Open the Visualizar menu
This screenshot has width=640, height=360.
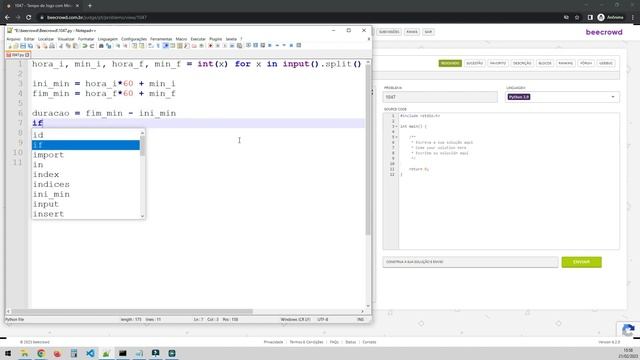point(66,39)
